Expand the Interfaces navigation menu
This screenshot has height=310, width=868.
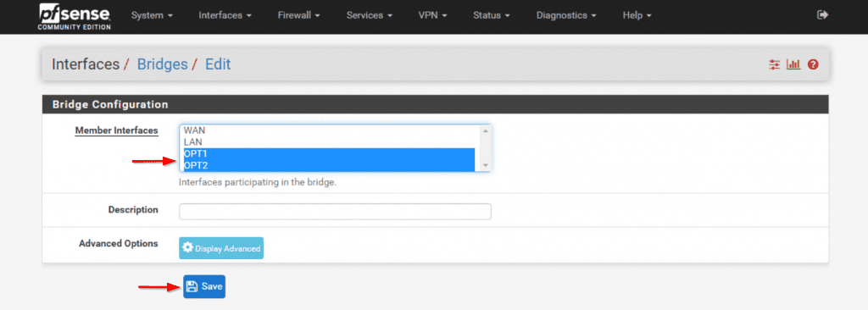coord(225,15)
